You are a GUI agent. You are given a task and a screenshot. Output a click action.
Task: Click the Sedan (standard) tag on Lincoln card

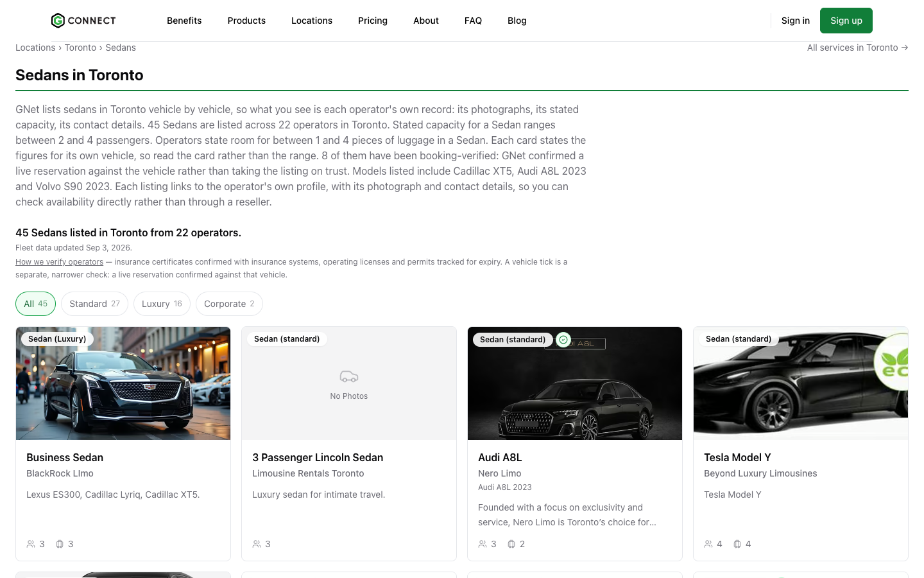287,339
